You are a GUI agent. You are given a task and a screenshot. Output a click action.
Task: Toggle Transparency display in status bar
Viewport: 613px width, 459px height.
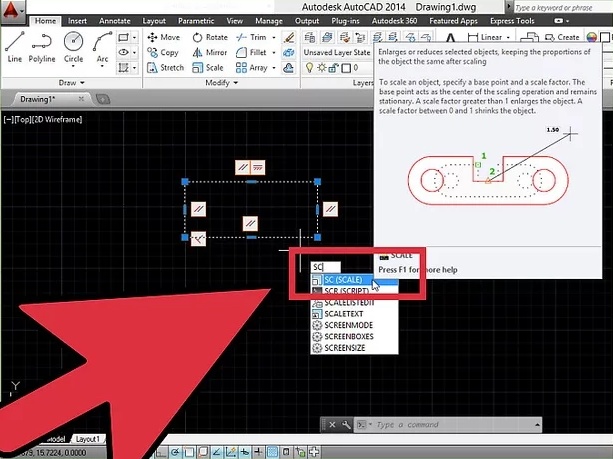point(272,452)
